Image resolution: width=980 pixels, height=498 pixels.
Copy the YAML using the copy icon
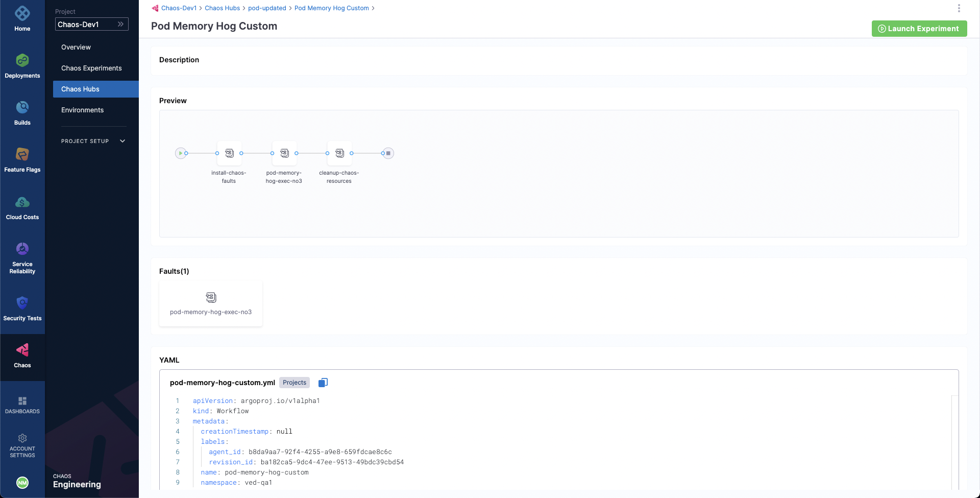click(x=323, y=383)
